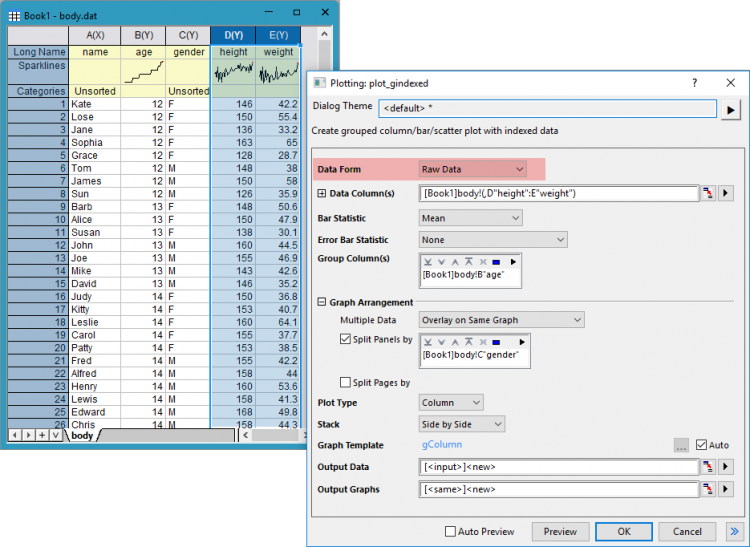The image size is (750, 547).
Task: Open Data Column(s) flyout arrow button
Action: point(726,193)
